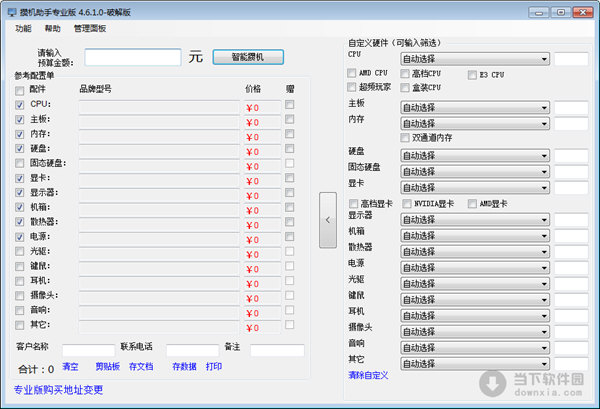
Task: Maximize the 攒机助手 window
Action: (561, 13)
